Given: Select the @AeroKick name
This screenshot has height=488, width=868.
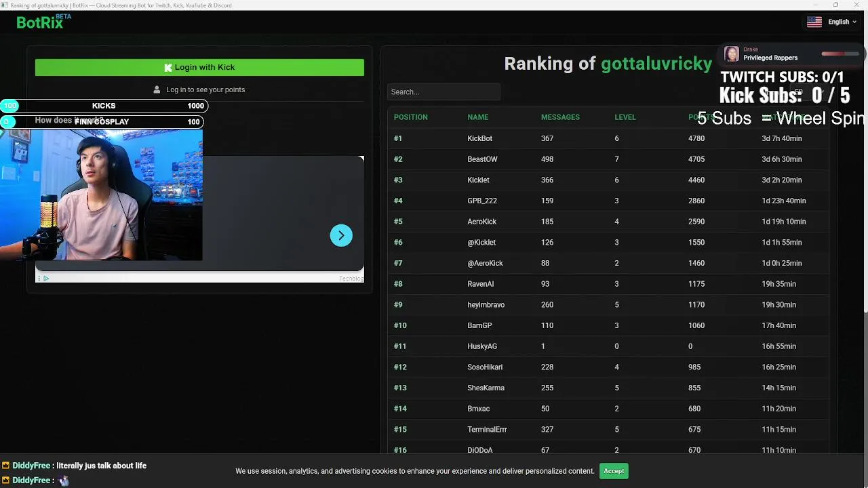Looking at the screenshot, I should 485,263.
